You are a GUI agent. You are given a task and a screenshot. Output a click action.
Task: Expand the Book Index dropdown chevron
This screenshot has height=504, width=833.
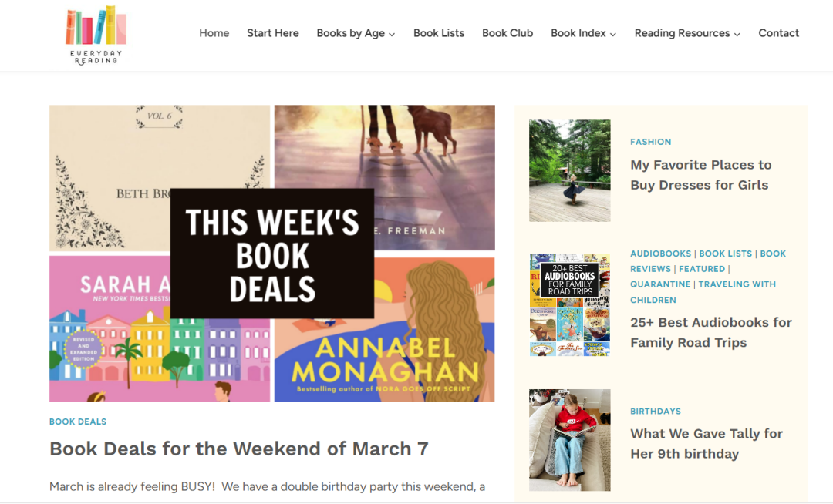coord(613,34)
